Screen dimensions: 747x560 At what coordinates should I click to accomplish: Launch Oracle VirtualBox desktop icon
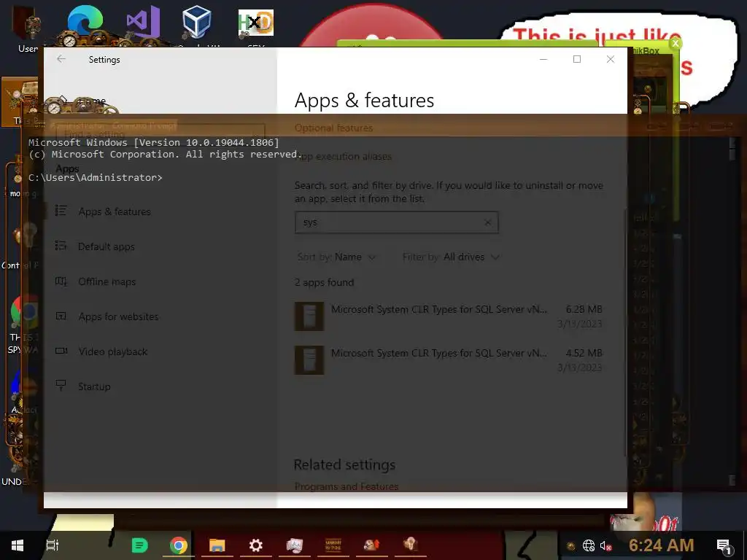click(197, 23)
